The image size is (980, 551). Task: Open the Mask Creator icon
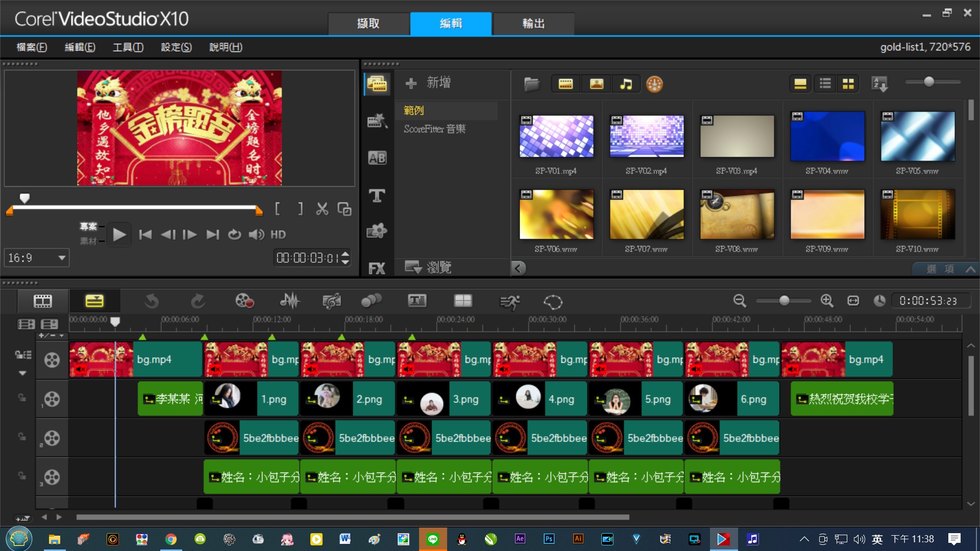point(553,302)
